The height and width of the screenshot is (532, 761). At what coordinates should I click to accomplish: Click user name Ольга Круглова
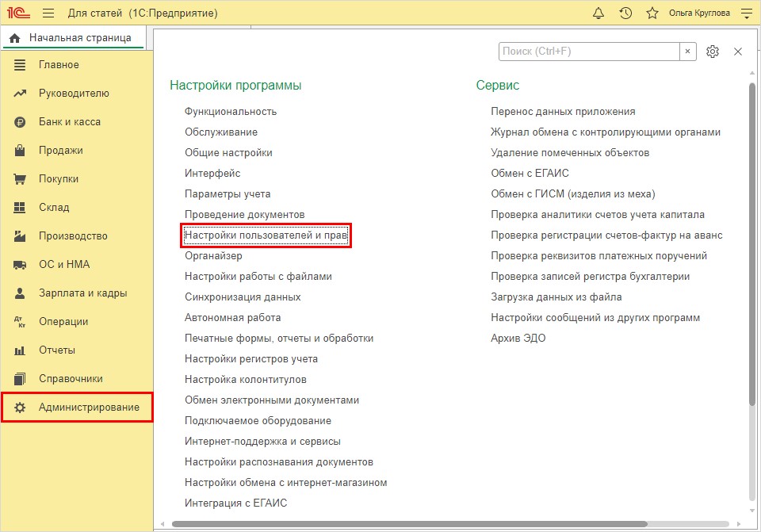699,13
